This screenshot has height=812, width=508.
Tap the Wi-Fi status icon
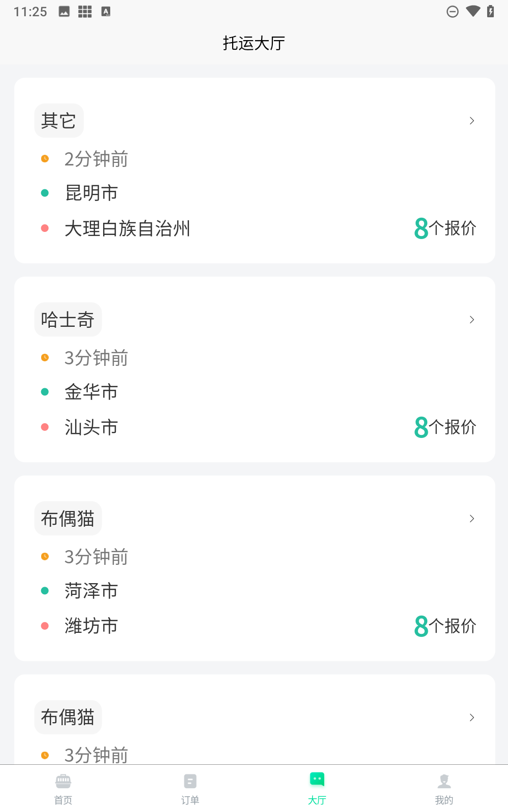[x=473, y=11]
